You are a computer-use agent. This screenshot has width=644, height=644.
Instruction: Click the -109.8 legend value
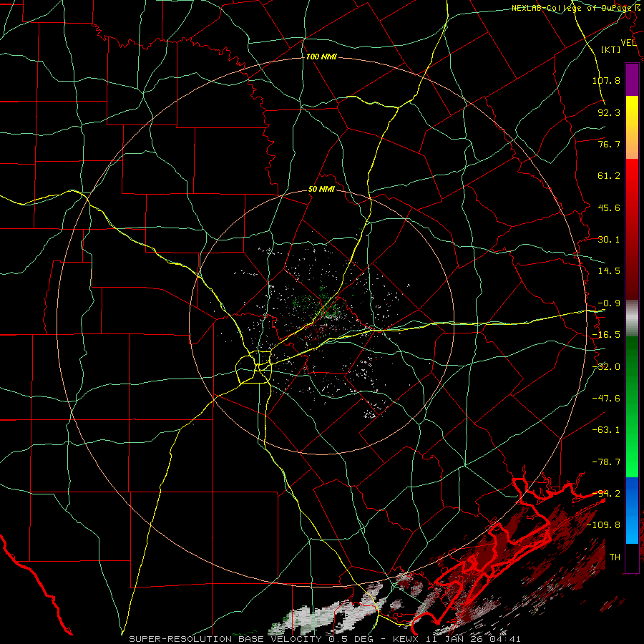click(x=603, y=525)
